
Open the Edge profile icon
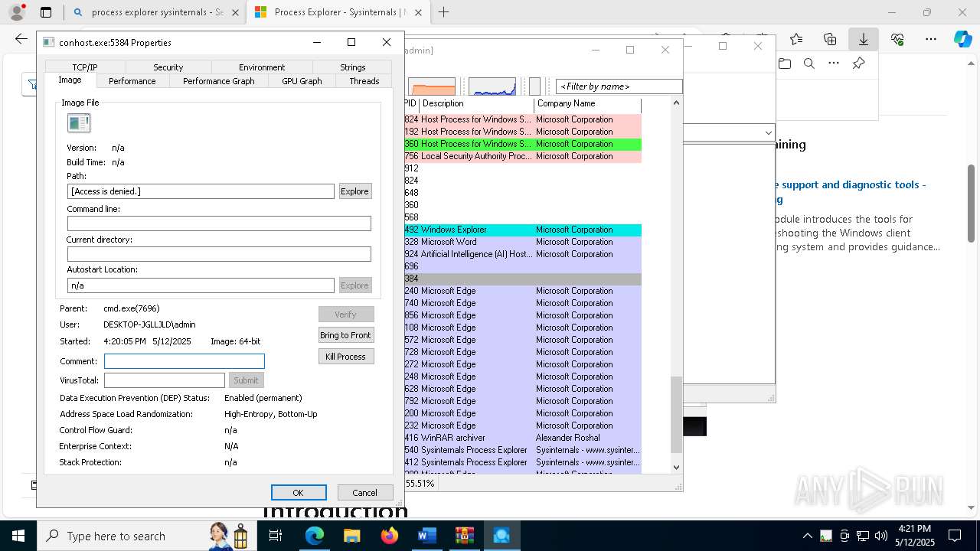pos(17,12)
